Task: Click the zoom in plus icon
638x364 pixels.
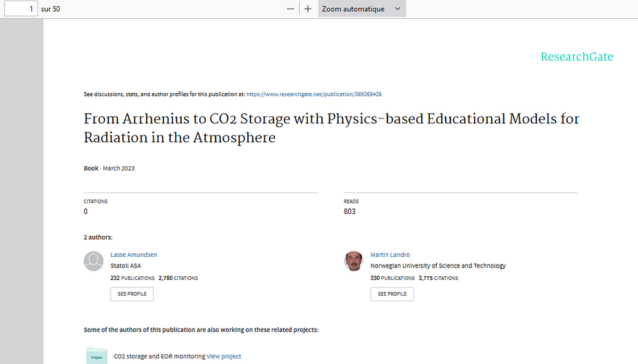Action: click(x=308, y=9)
